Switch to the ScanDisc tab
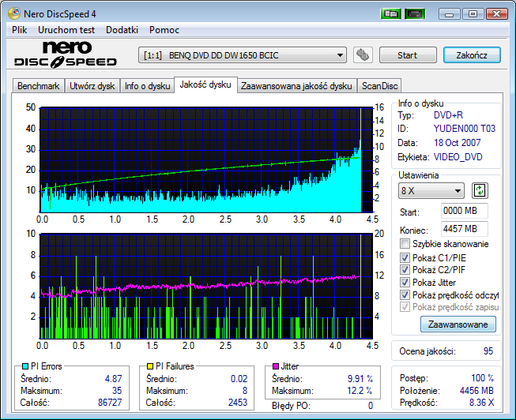The height and width of the screenshot is (420, 516). click(380, 86)
